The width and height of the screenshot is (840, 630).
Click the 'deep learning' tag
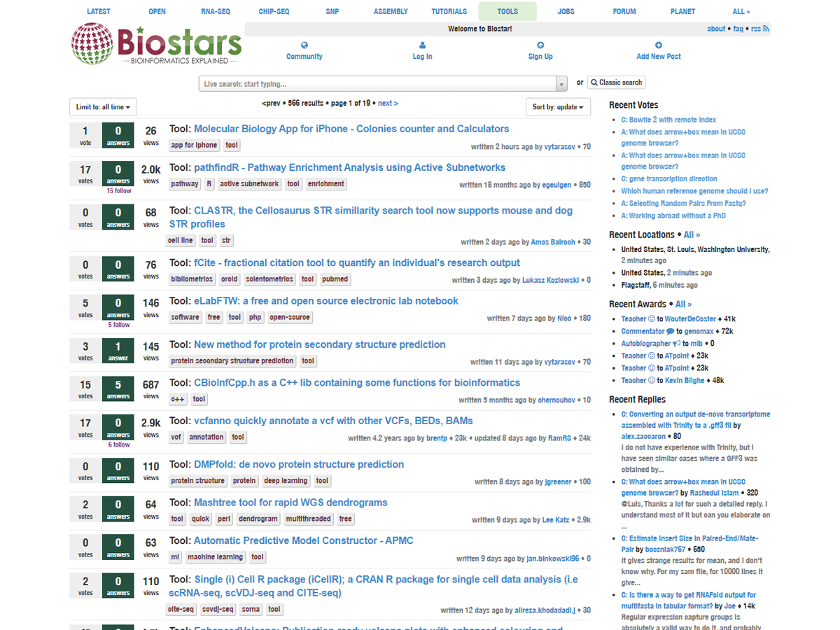point(286,481)
